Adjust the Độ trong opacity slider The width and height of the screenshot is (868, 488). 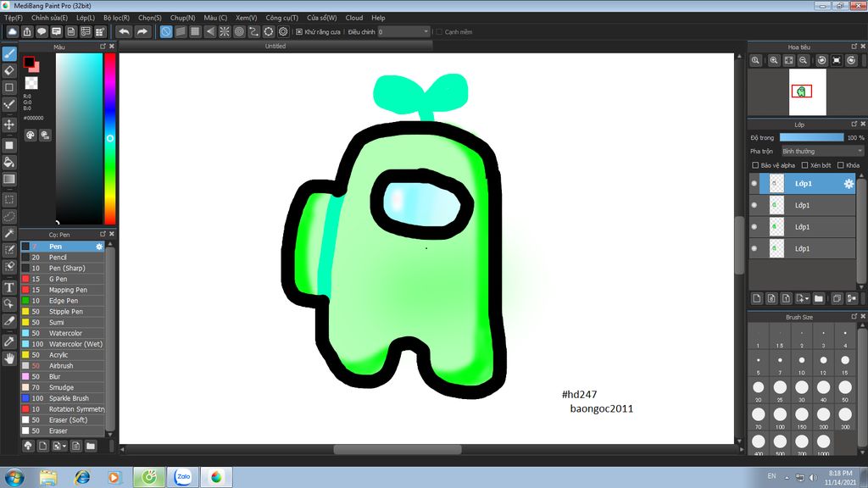pyautogui.click(x=811, y=137)
